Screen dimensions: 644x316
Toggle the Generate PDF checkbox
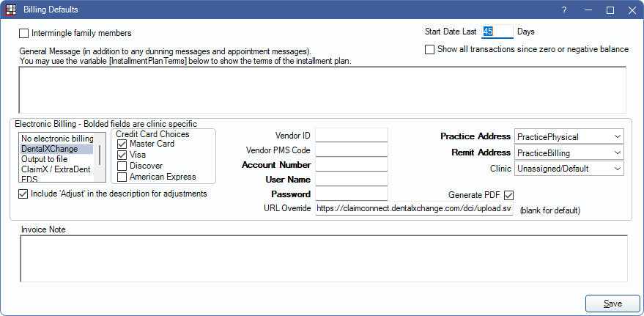508,195
